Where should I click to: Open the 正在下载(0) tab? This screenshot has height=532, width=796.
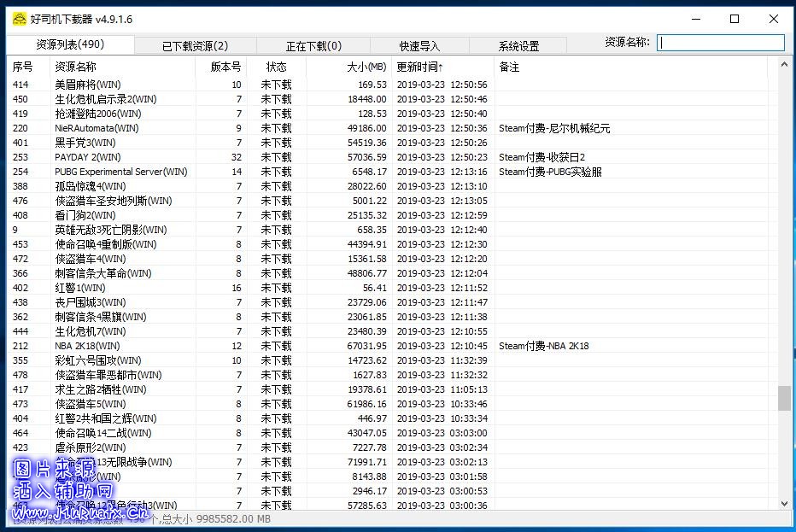pyautogui.click(x=313, y=46)
